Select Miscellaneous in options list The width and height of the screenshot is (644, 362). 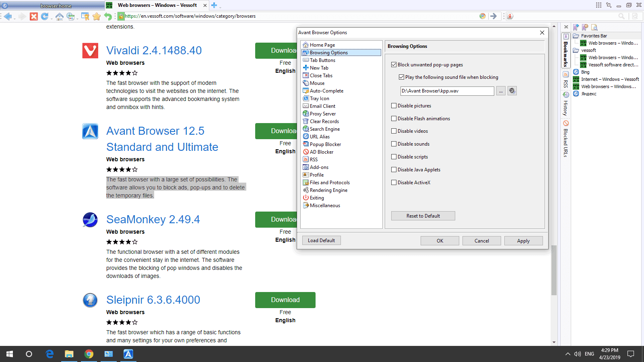click(324, 206)
